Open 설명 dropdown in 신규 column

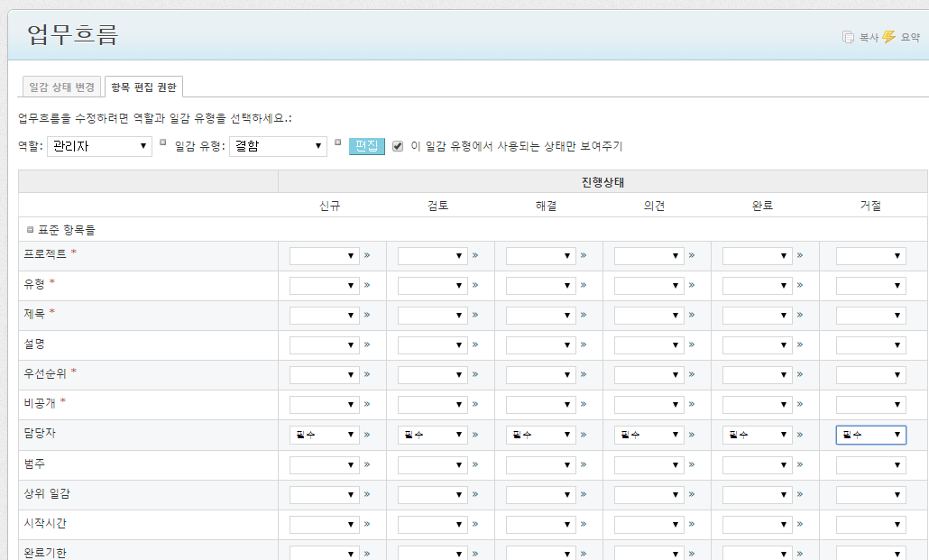point(324,345)
